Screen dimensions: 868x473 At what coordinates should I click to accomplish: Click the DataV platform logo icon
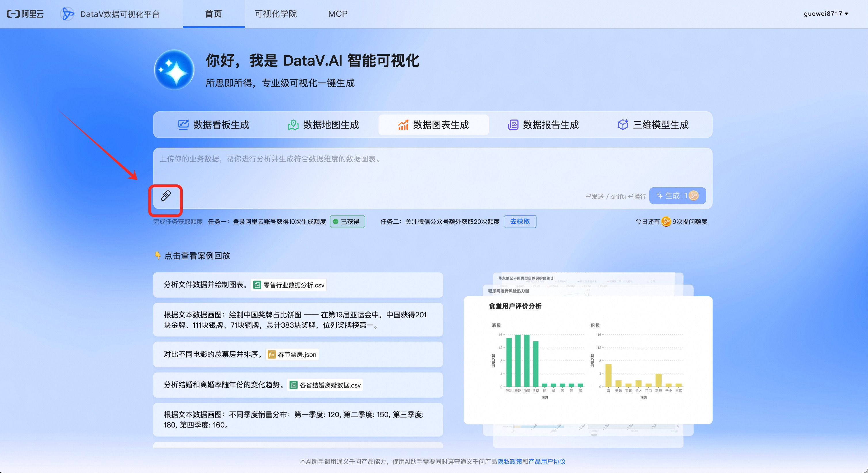pos(67,14)
